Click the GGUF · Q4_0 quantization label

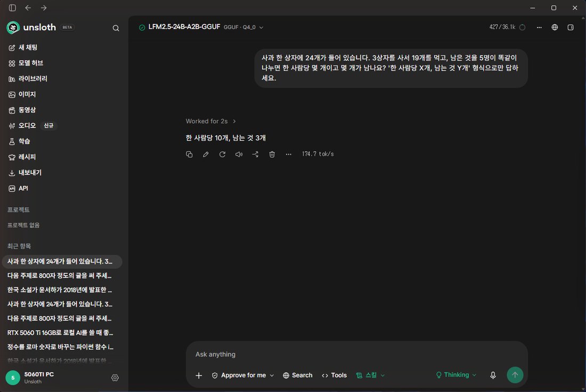pyautogui.click(x=240, y=27)
